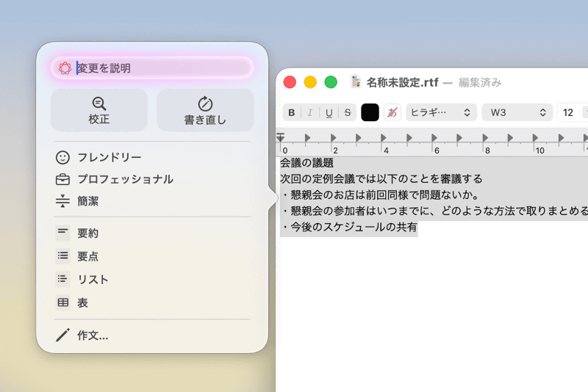Click the bullet list icon beside 要点
Screen dimensions: 588x392
click(62, 255)
